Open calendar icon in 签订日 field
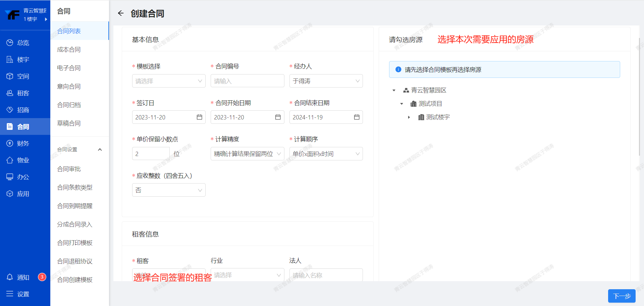This screenshot has height=306, width=644. pyautogui.click(x=199, y=117)
